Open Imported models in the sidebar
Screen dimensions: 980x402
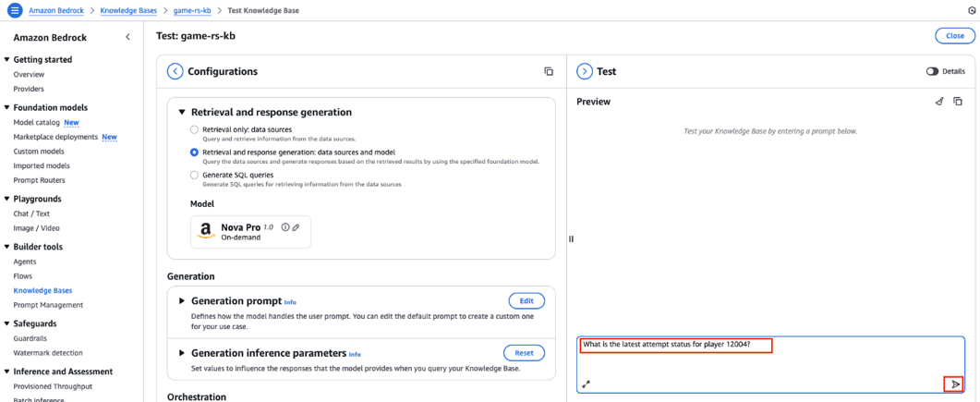(x=42, y=165)
